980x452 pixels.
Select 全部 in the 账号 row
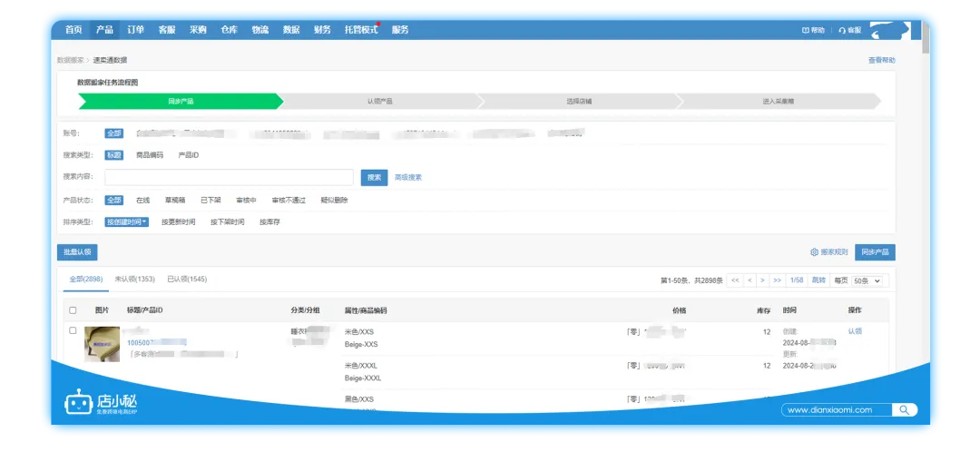click(x=113, y=133)
